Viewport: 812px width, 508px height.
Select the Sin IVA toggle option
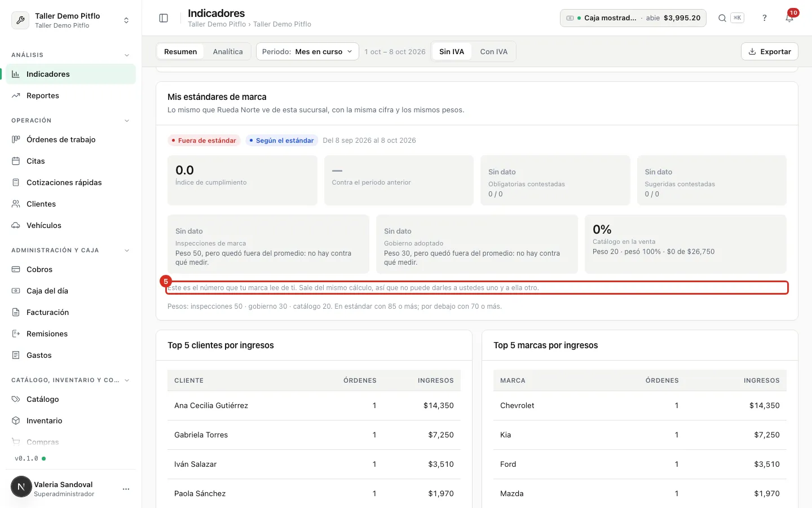(x=452, y=51)
